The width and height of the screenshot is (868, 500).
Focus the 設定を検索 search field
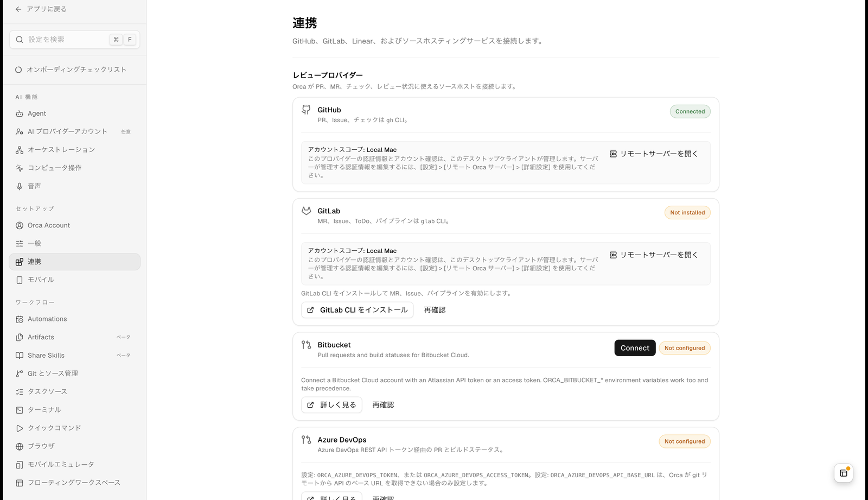click(74, 40)
